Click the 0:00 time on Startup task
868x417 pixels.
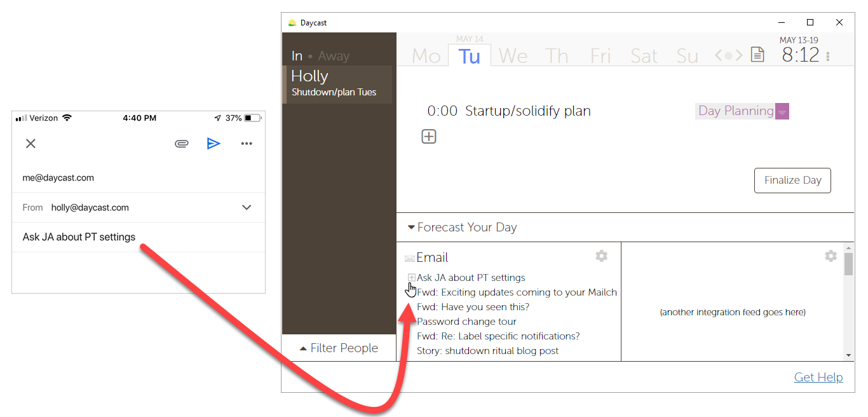tap(442, 111)
